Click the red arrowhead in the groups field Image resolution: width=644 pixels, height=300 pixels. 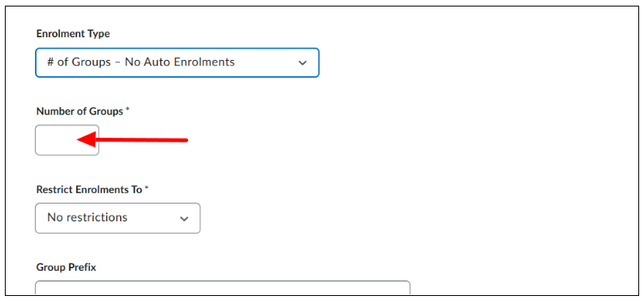pyautogui.click(x=86, y=139)
